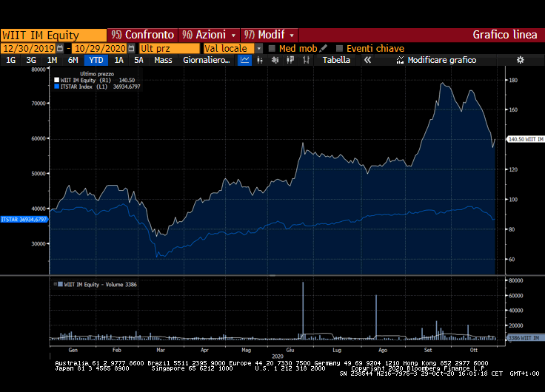The width and height of the screenshot is (545, 392).
Task: Click the Modificare grafico edit icon
Action: point(401,60)
